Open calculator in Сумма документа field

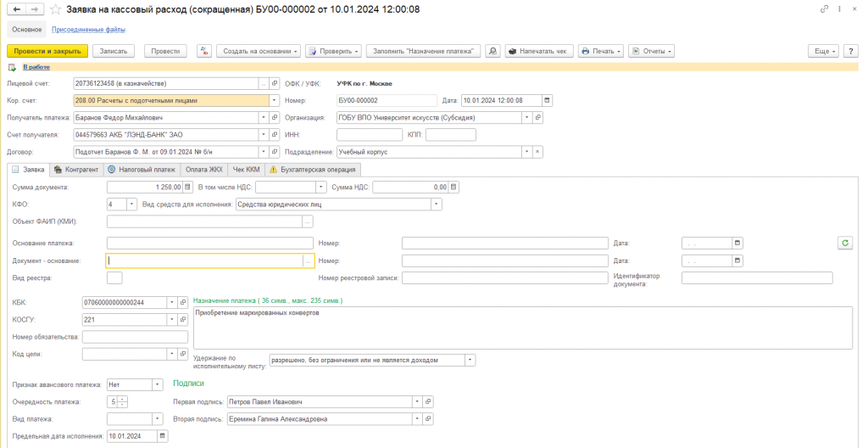[x=187, y=188]
